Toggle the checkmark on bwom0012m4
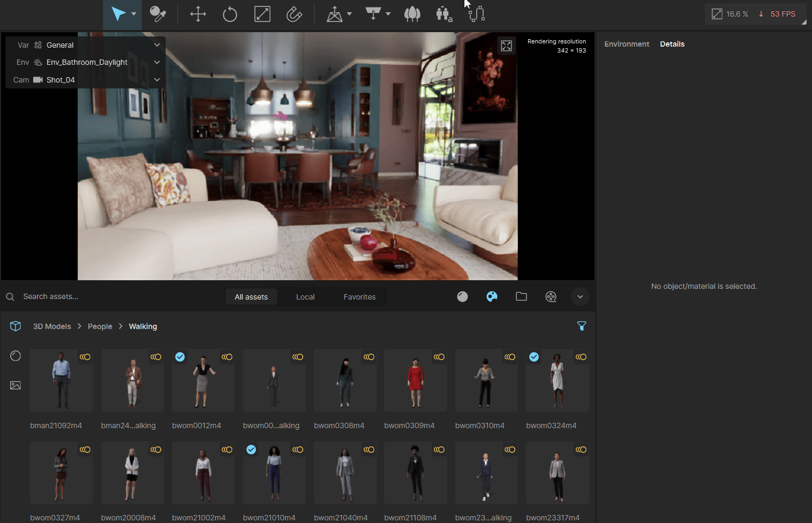The height and width of the screenshot is (523, 812). (180, 357)
